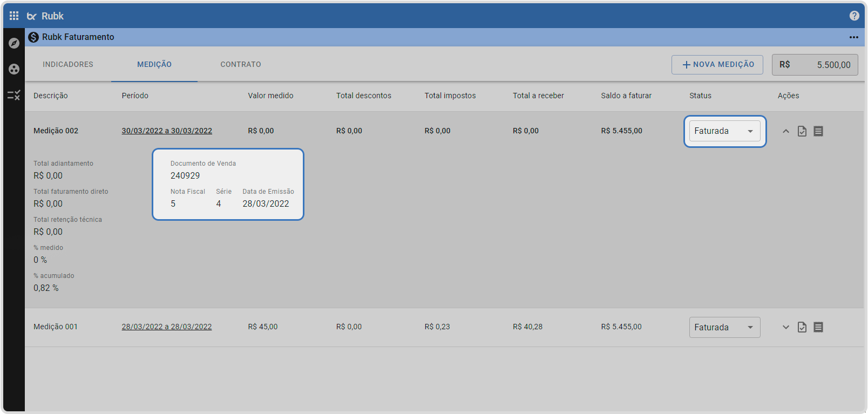The image size is (868, 414).
Task: Click the 0,82 % acumulado value
Action: pyautogui.click(x=46, y=288)
